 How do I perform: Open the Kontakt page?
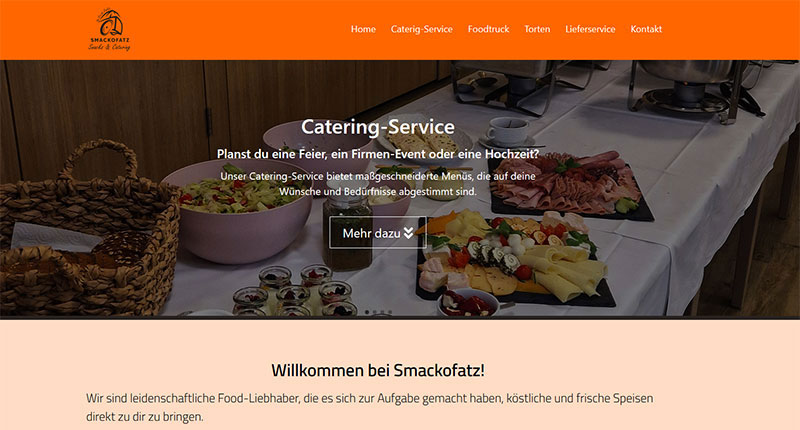point(646,29)
